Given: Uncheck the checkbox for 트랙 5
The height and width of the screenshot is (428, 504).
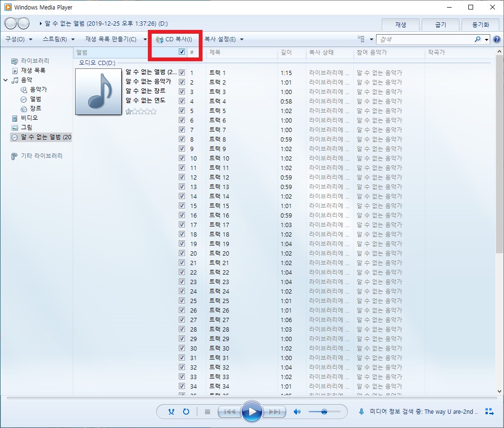Looking at the screenshot, I should click(182, 111).
